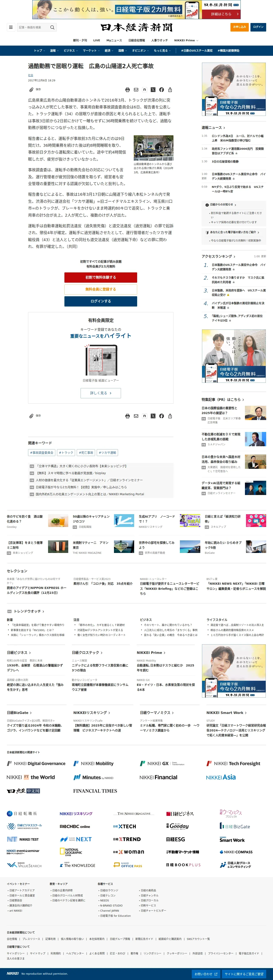The image size is (273, 980).
Task: Share on X icon below the article
Action: point(153,416)
